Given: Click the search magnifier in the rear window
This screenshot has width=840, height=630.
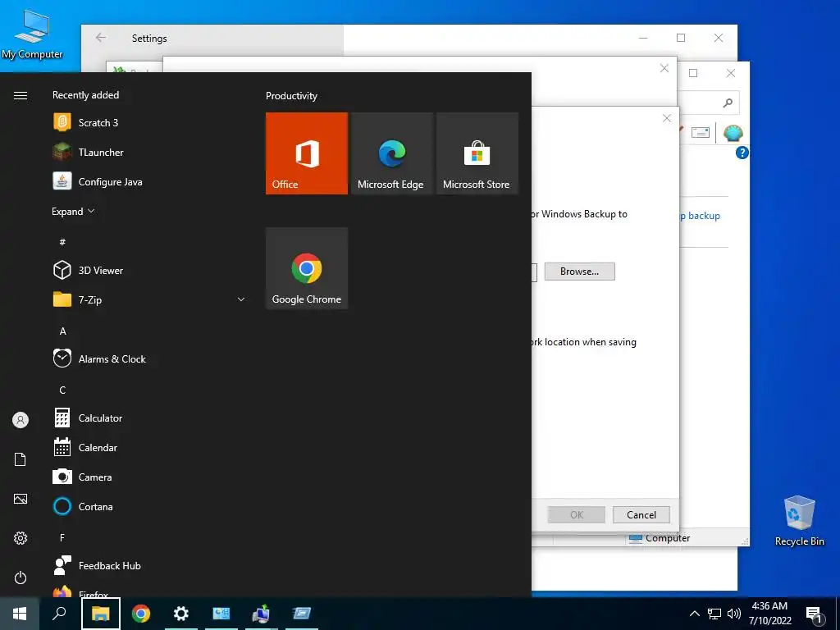Looking at the screenshot, I should click(728, 103).
